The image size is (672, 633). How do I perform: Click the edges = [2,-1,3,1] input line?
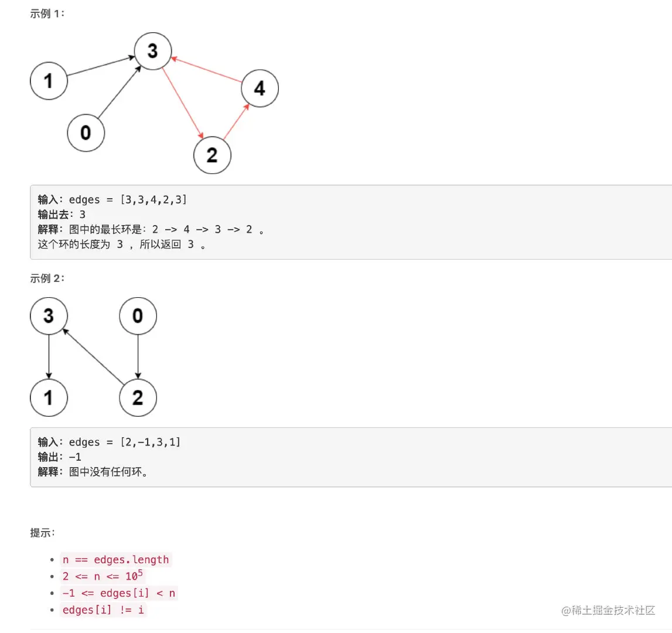pos(110,442)
